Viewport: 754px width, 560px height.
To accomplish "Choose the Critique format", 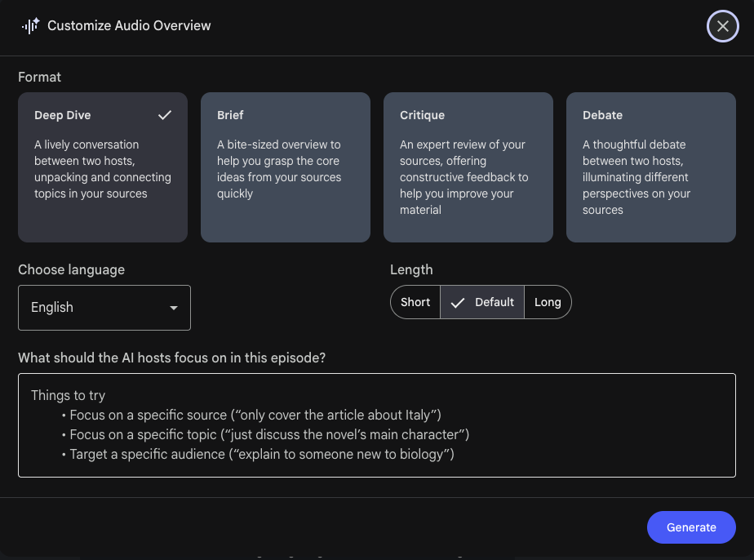I will point(468,167).
